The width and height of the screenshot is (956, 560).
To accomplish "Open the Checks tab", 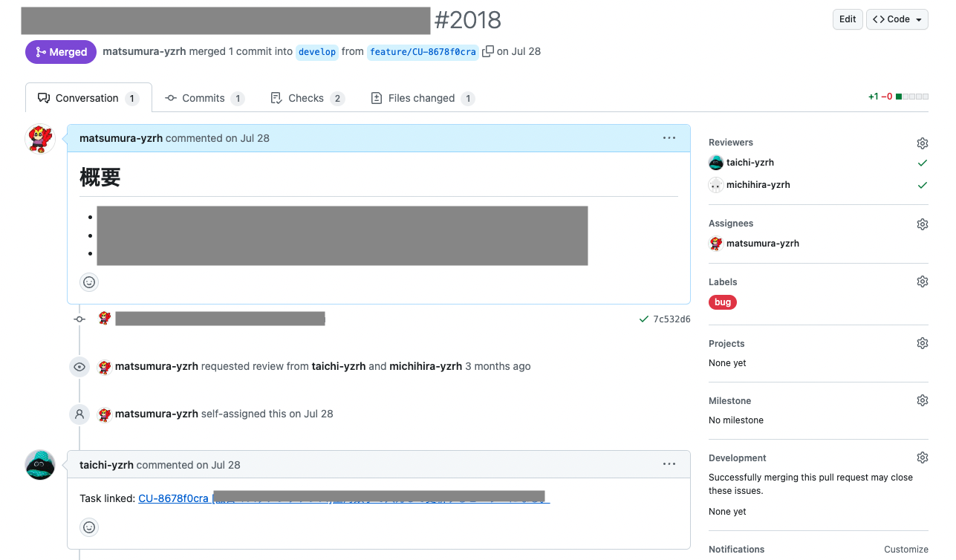I will pyautogui.click(x=307, y=97).
